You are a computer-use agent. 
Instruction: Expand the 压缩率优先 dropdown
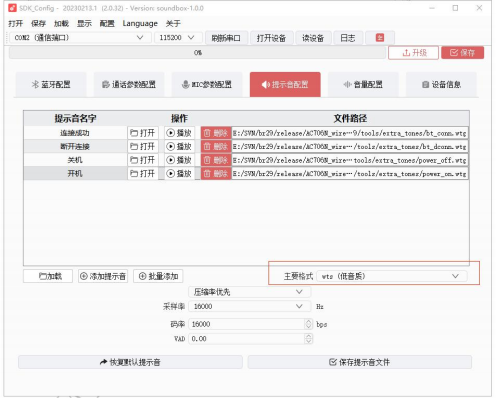(x=250, y=292)
